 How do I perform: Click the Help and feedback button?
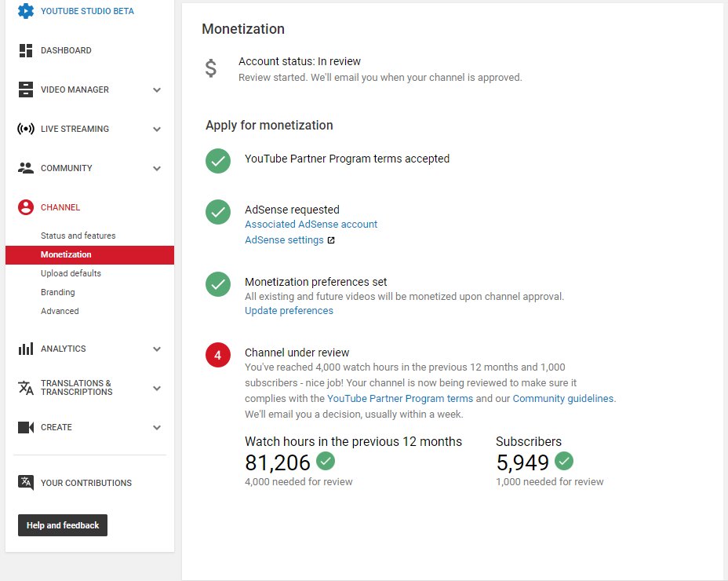point(63,525)
